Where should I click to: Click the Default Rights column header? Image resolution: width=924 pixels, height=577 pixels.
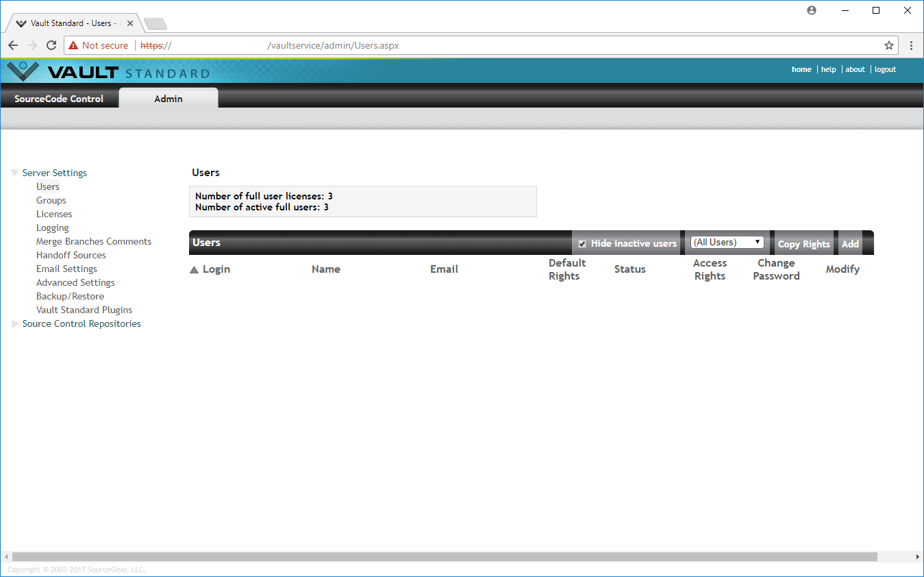(x=566, y=269)
